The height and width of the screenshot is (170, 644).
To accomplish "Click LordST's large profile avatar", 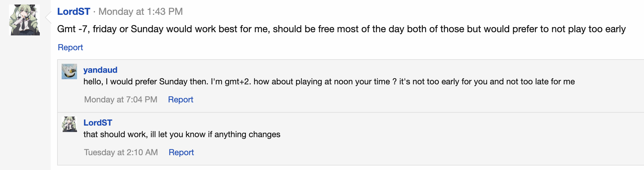I will tap(25, 20).
